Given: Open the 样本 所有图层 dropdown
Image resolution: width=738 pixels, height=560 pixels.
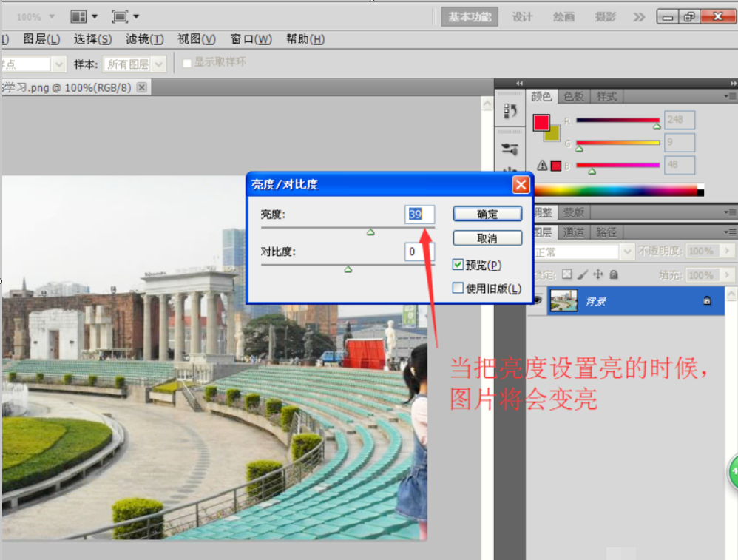Looking at the screenshot, I should 158,64.
